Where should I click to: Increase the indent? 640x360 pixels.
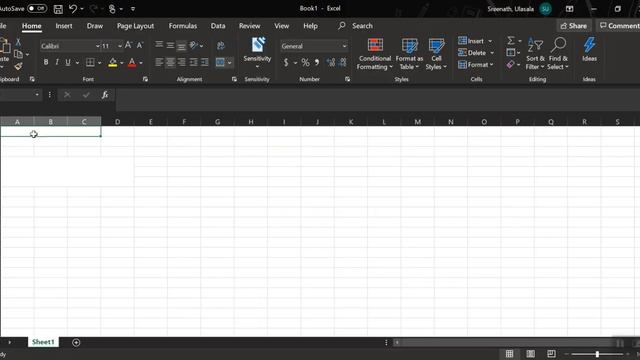[x=204, y=62]
